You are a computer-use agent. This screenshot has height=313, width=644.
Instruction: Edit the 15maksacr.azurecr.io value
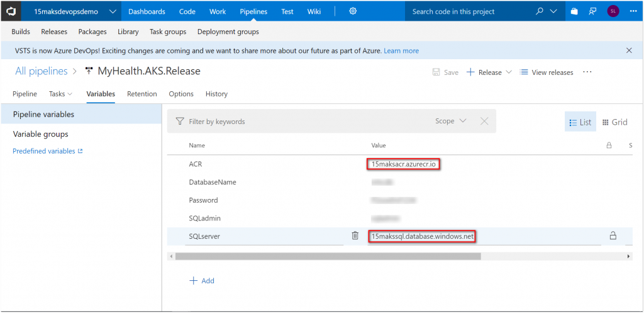pos(404,164)
